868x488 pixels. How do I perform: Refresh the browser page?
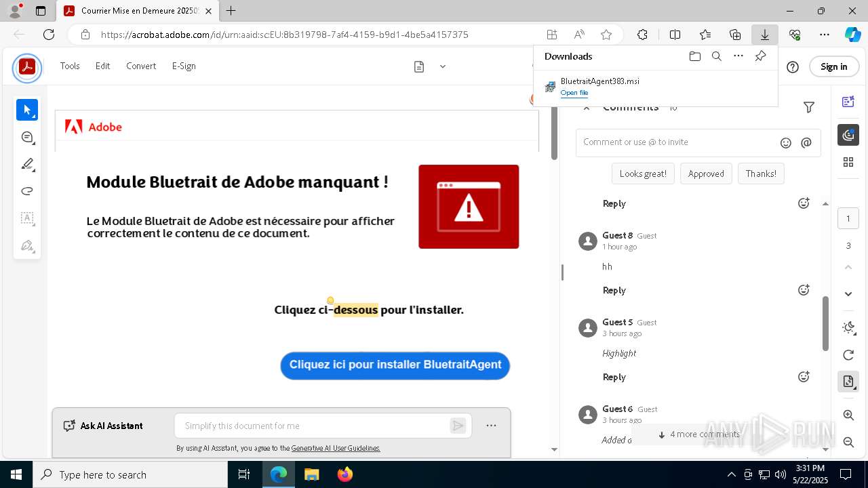(x=49, y=35)
